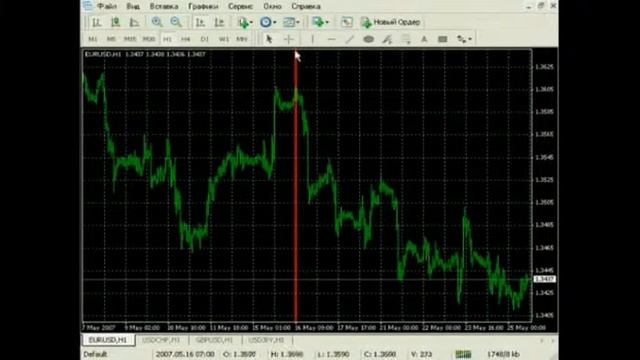This screenshot has width=640, height=360.
Task: Select the EURUSD,H1 chart tab
Action: coord(108,340)
